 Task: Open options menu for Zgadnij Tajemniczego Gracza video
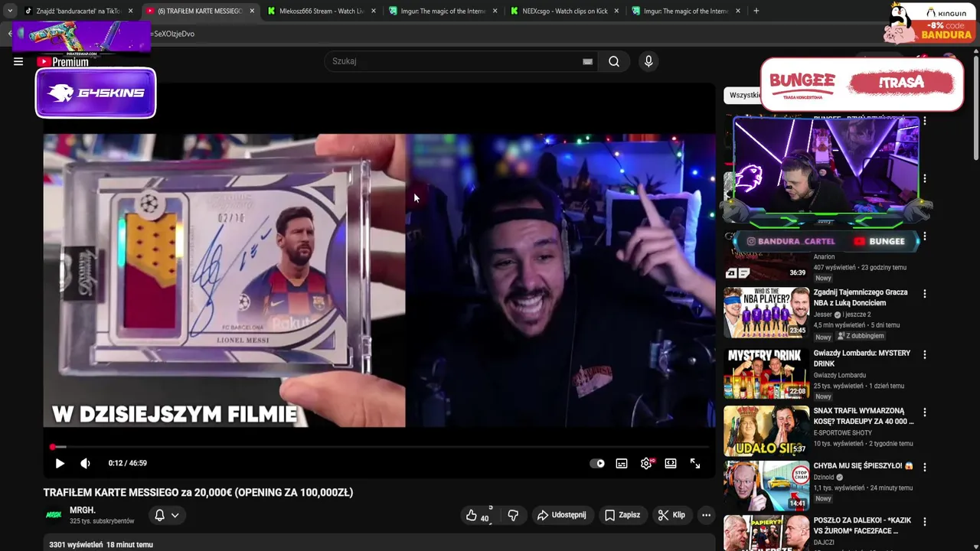coord(924,294)
